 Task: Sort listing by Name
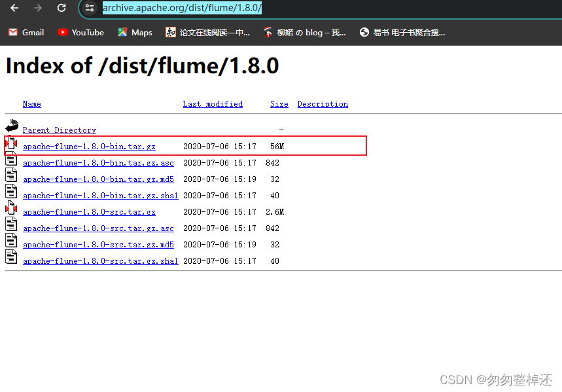[31, 103]
